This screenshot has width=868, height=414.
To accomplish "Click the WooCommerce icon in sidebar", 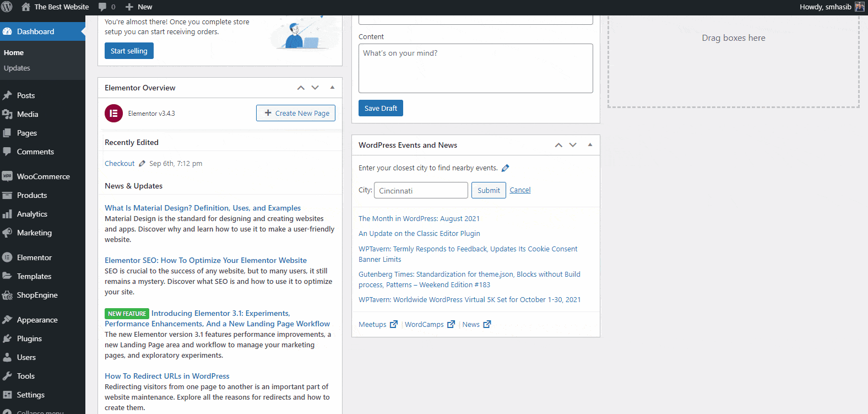I will 7,176.
